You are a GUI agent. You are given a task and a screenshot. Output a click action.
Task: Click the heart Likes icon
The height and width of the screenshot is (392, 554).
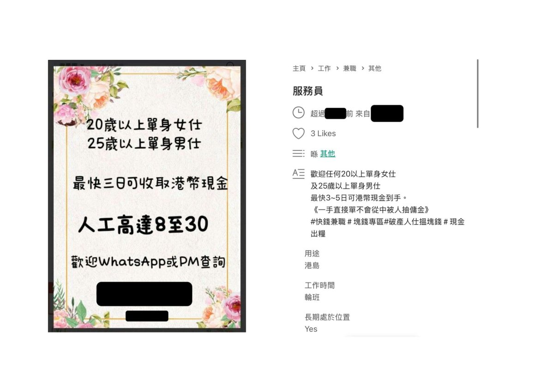(299, 133)
